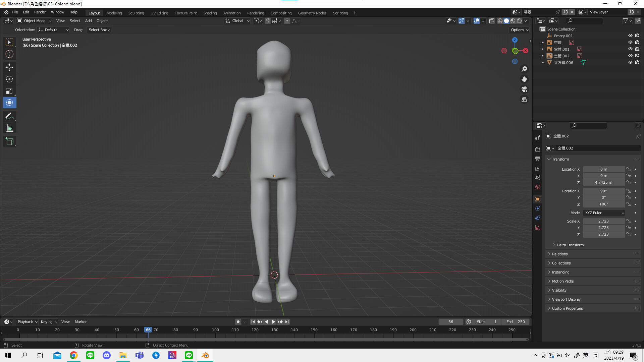Click the 3D Cursor tool

tap(9, 54)
